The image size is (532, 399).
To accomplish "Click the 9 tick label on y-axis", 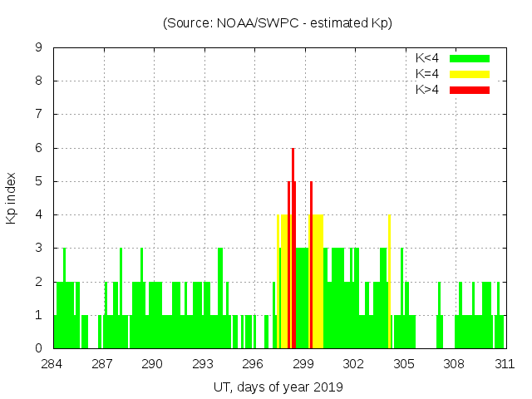I will tap(38, 47).
